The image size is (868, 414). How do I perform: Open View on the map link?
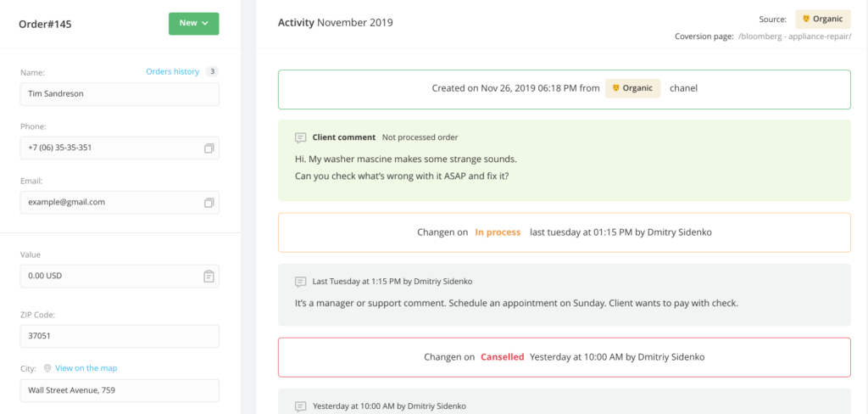point(86,368)
